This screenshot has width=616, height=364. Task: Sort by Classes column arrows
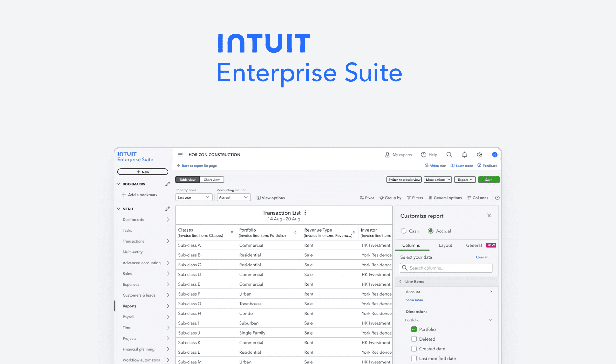tap(232, 232)
